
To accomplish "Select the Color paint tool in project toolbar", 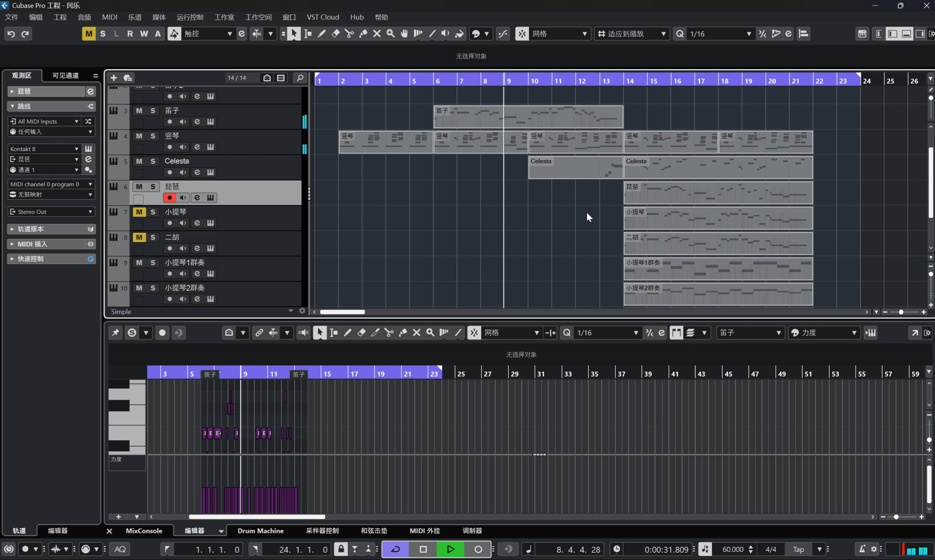I will coord(459,34).
